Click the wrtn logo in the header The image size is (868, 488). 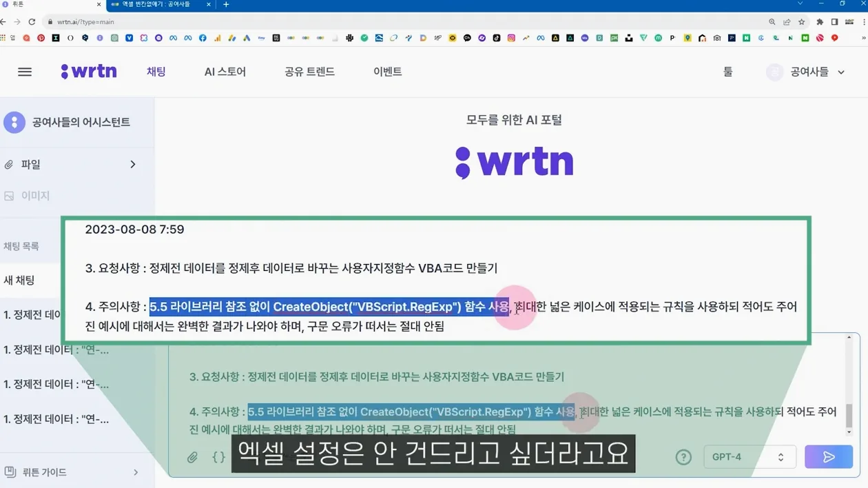(x=89, y=71)
